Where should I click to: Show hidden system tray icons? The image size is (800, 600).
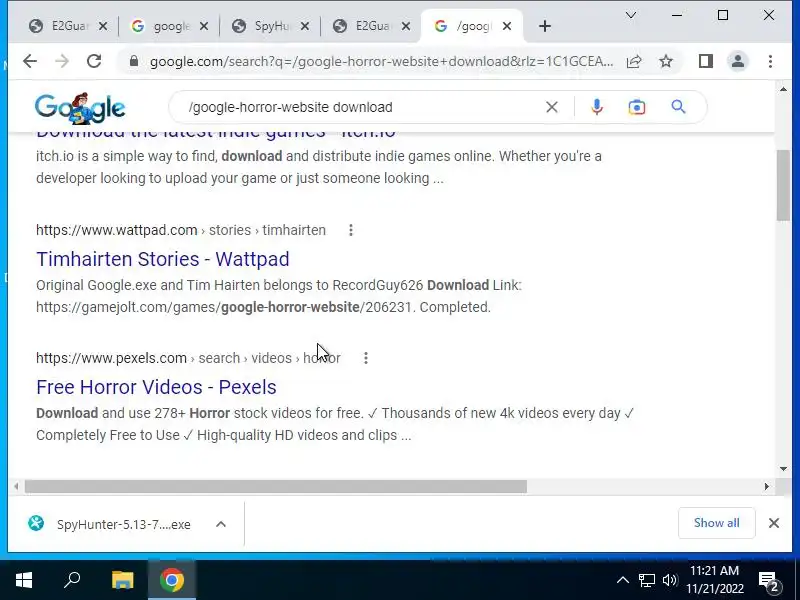(622, 580)
